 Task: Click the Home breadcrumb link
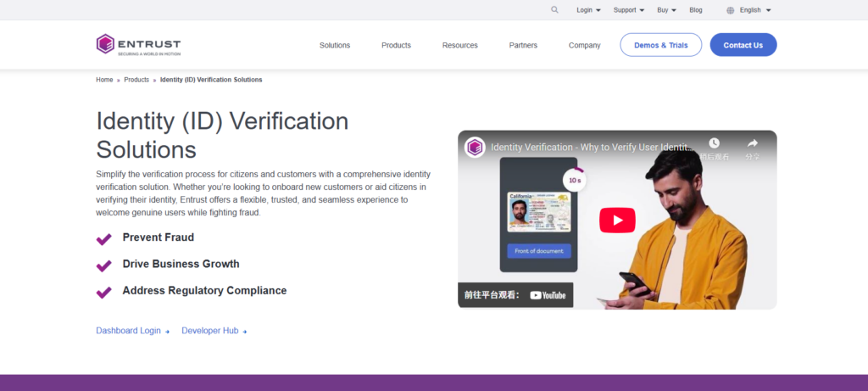point(104,80)
